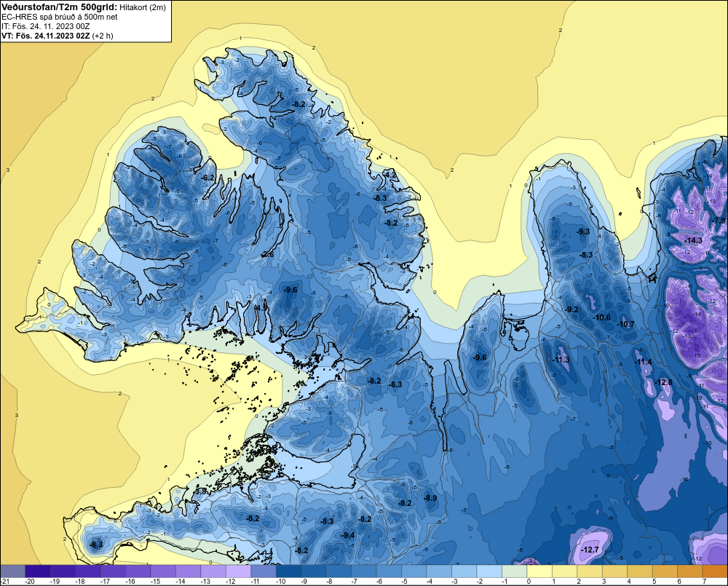
Task: Click the grey-blue swatch above -21
Action: tap(12, 571)
